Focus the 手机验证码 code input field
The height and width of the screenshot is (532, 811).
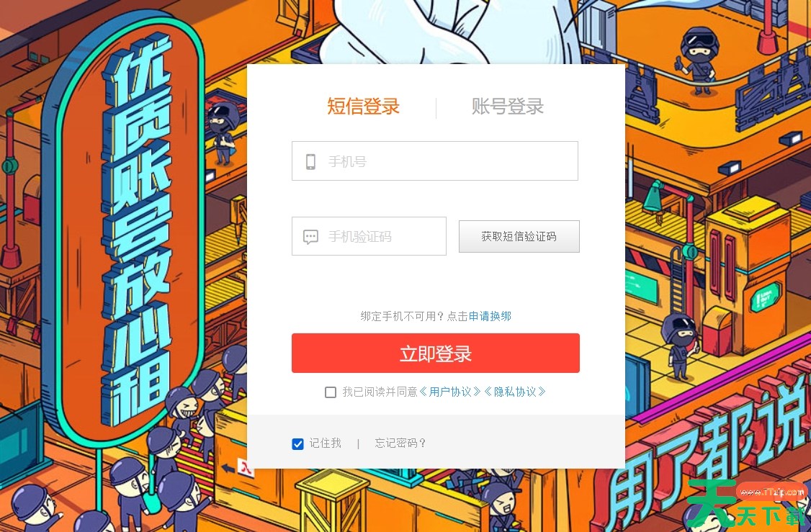(369, 236)
